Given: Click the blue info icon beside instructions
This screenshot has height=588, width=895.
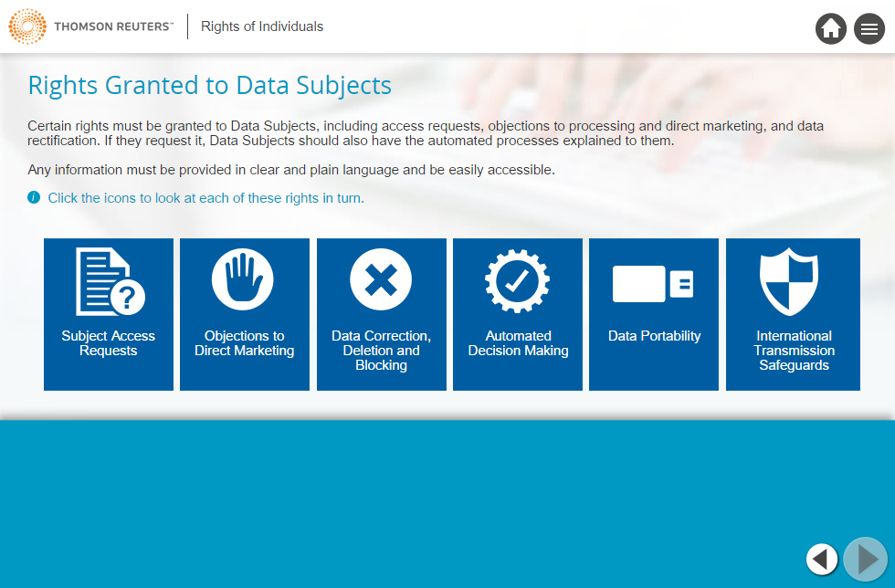Looking at the screenshot, I should (34, 197).
